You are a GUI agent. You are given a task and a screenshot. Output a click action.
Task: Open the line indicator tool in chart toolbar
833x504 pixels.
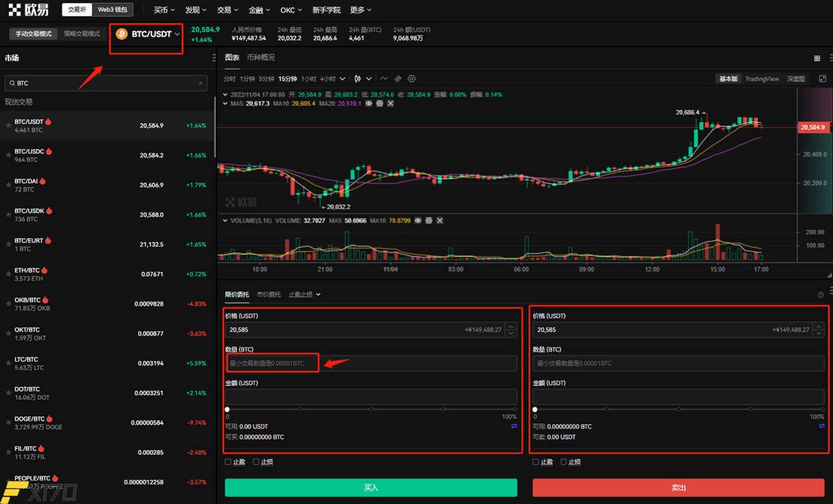click(x=384, y=79)
